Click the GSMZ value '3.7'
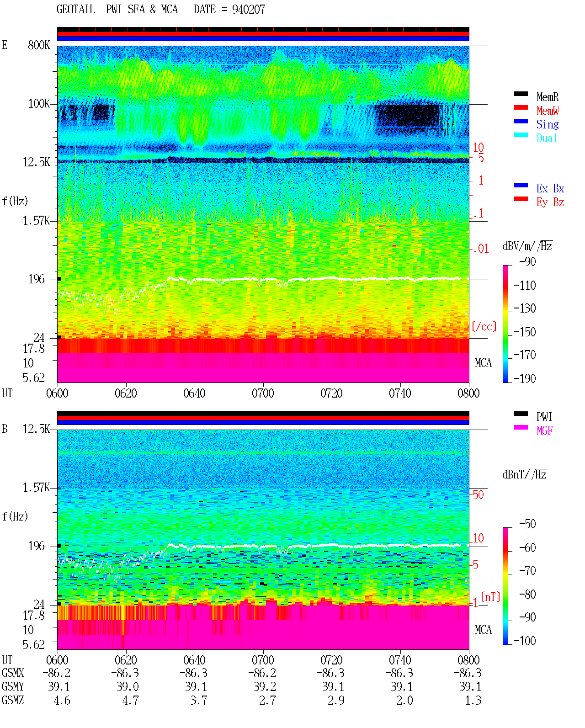 point(199,701)
